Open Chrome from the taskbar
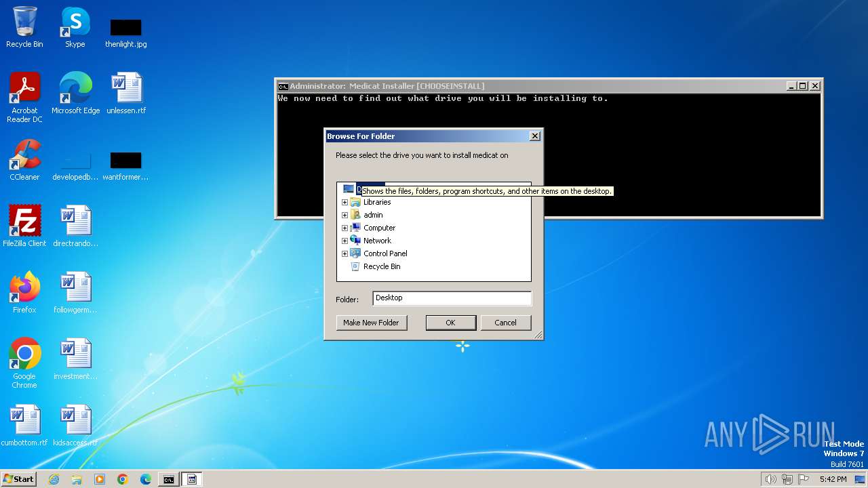 click(x=123, y=479)
